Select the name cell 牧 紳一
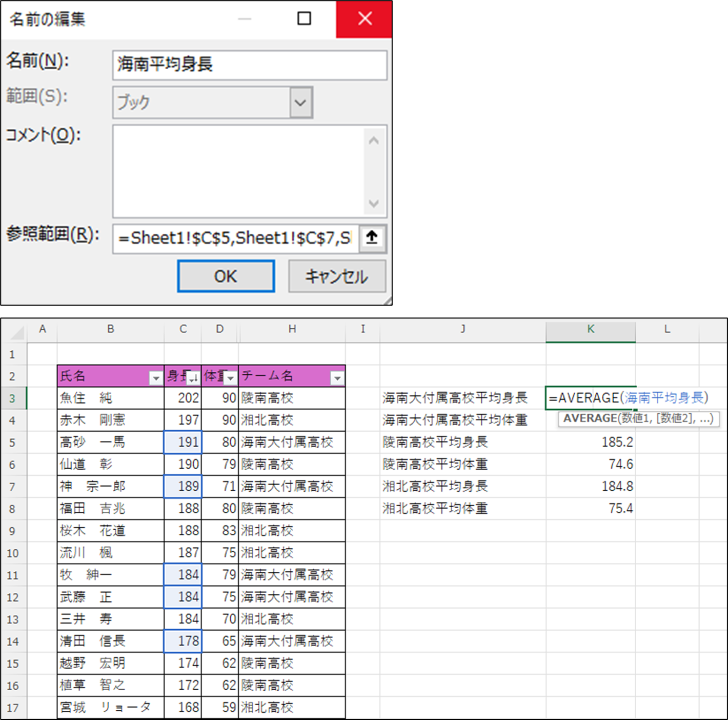728x720 pixels. click(x=111, y=575)
